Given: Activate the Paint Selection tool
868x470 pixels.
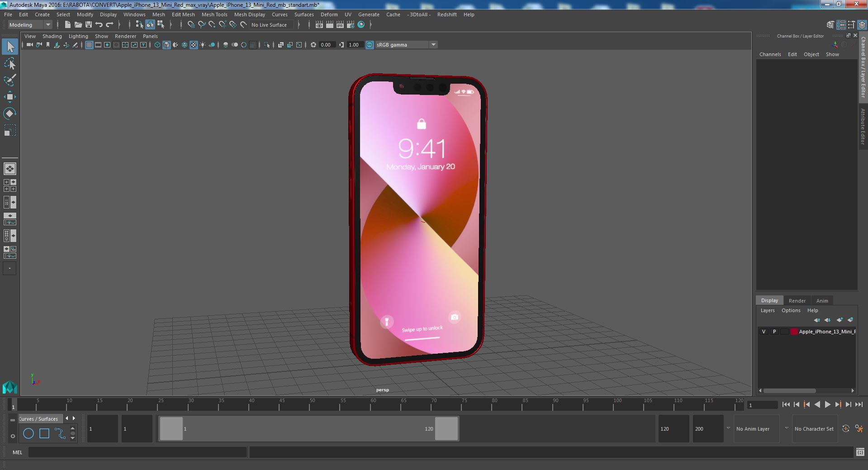Looking at the screenshot, I should pyautogui.click(x=9, y=80).
